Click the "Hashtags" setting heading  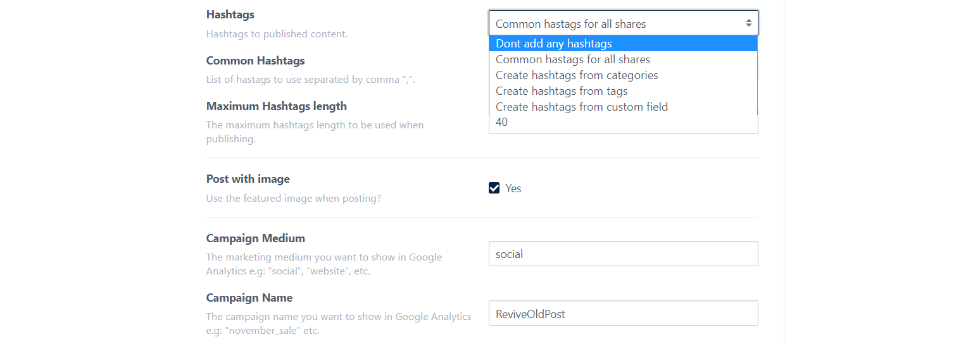click(230, 15)
